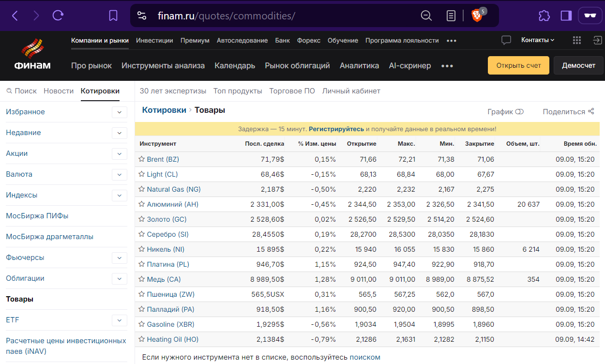The width and height of the screenshot is (605, 364).
Task: Open browser extensions puzzle icon
Action: tap(544, 15)
